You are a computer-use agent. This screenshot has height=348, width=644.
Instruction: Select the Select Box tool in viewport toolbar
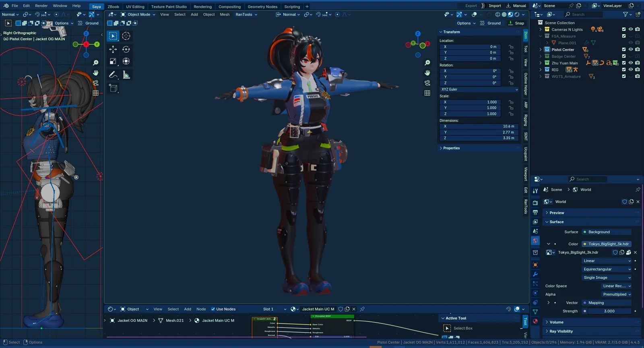tap(113, 36)
